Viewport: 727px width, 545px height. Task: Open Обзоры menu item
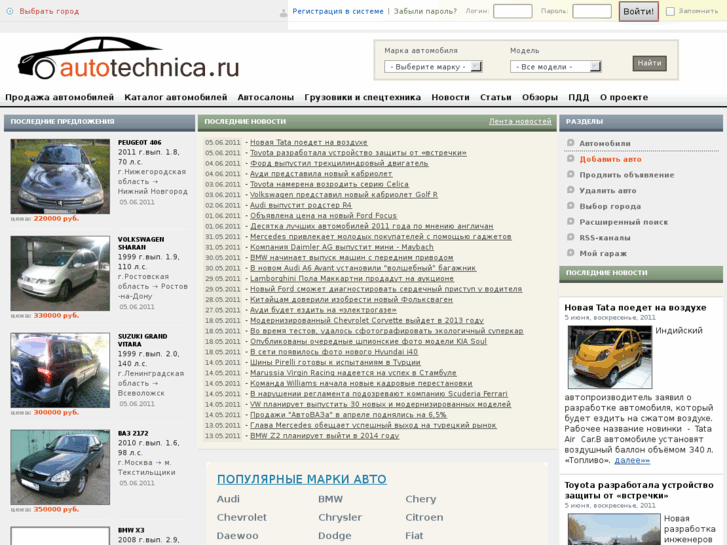pyautogui.click(x=540, y=97)
